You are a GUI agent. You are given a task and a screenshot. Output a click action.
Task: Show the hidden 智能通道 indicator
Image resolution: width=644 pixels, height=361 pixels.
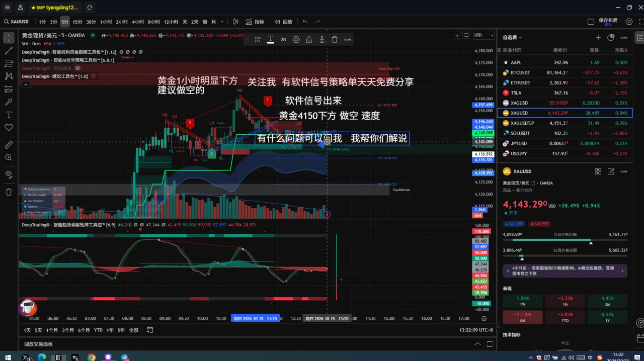[x=77, y=68]
